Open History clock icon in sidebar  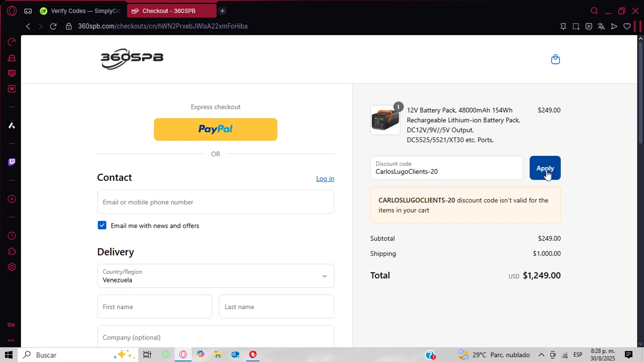click(12, 236)
